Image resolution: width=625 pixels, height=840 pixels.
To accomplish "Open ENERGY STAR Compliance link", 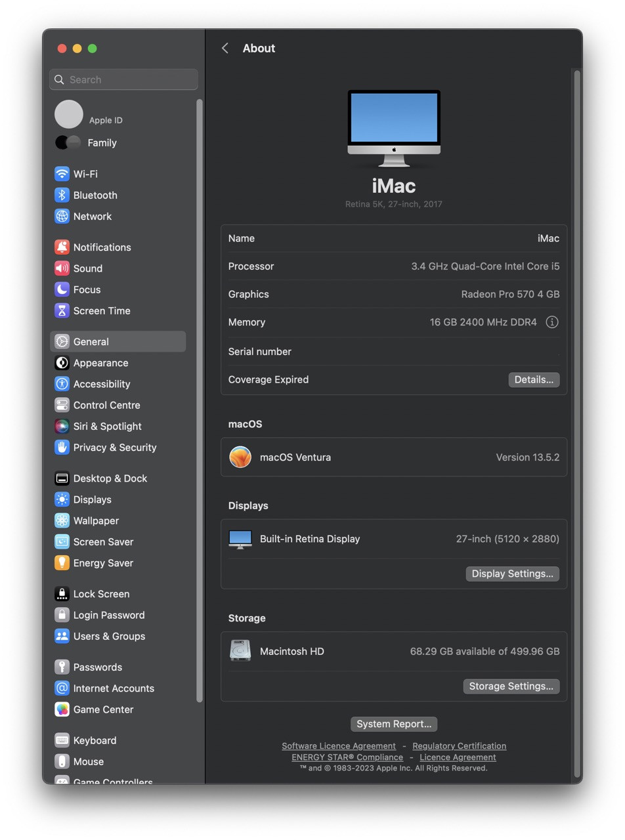I will pyautogui.click(x=347, y=757).
